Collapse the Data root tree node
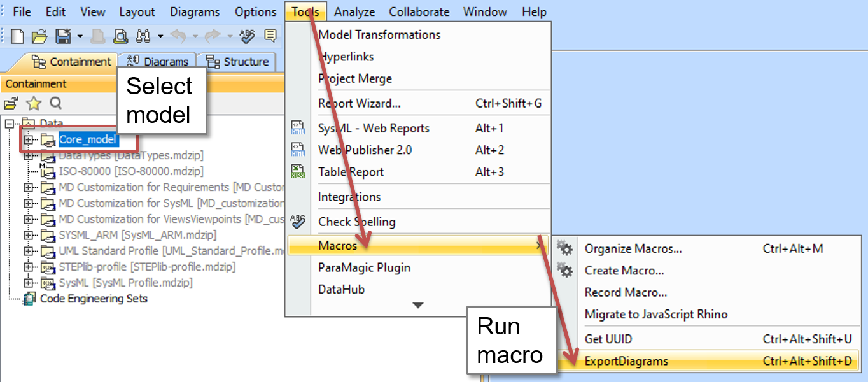This screenshot has height=391, width=868. pyautogui.click(x=10, y=124)
